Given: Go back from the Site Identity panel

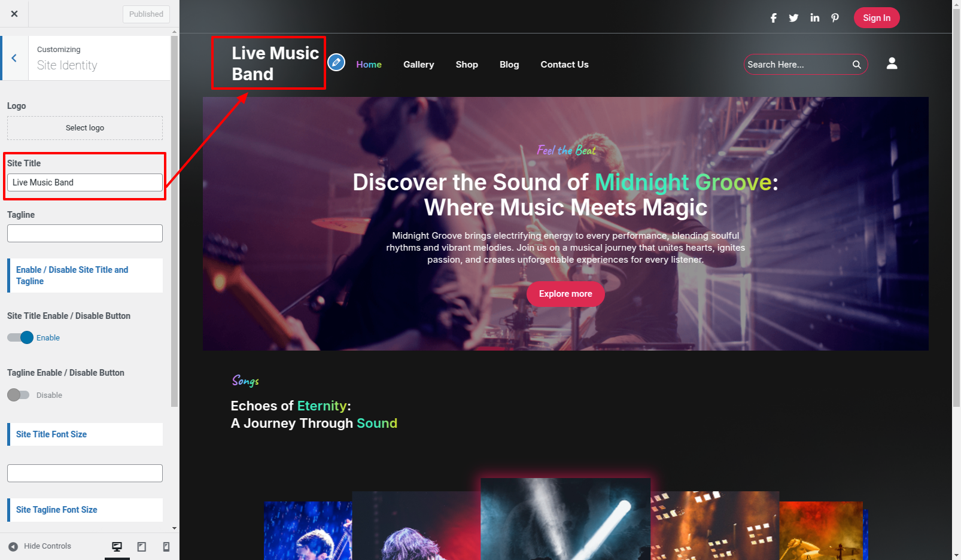Looking at the screenshot, I should [x=14, y=58].
